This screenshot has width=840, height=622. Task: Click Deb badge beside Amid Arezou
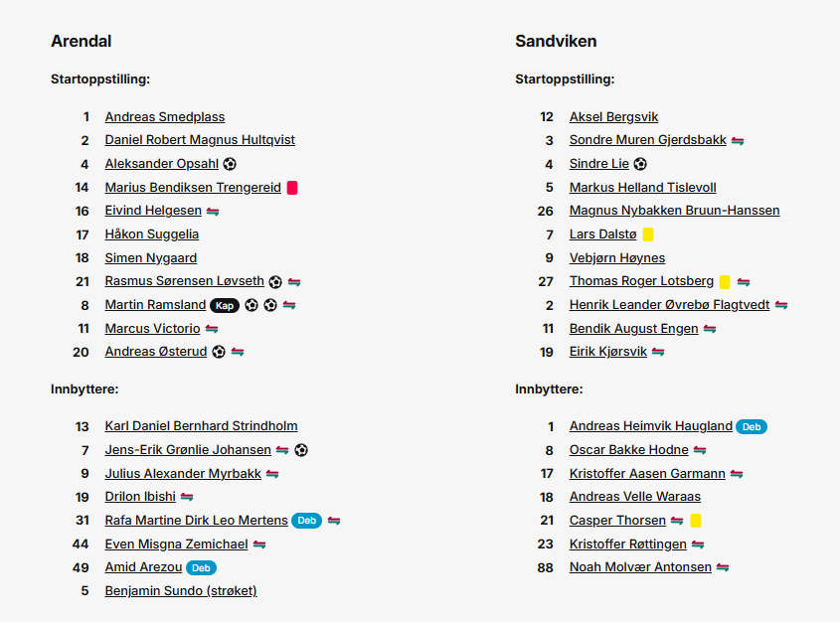pyautogui.click(x=201, y=568)
